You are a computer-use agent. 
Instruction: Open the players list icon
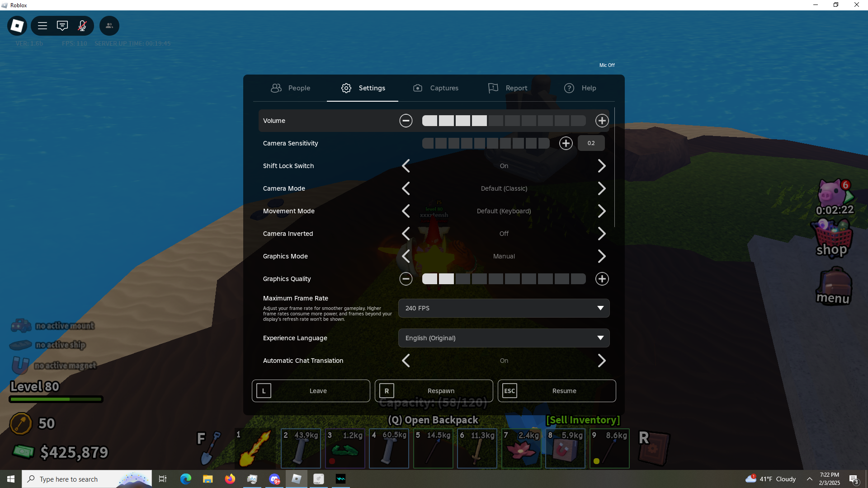[109, 26]
